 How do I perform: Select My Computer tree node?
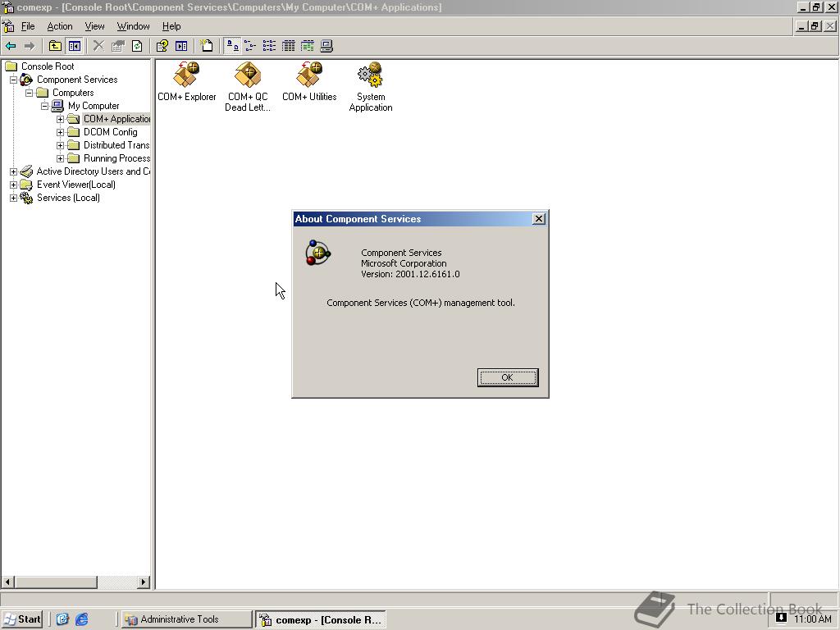tap(94, 106)
